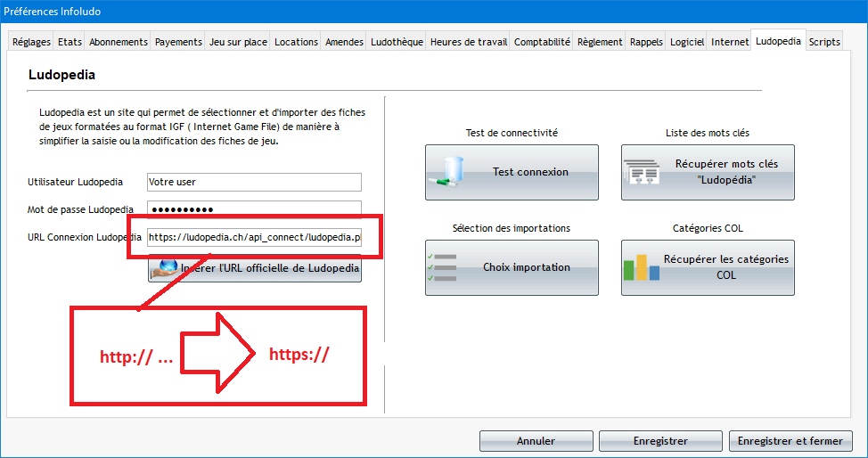Click the beaker icon for Test connexion

[446, 172]
